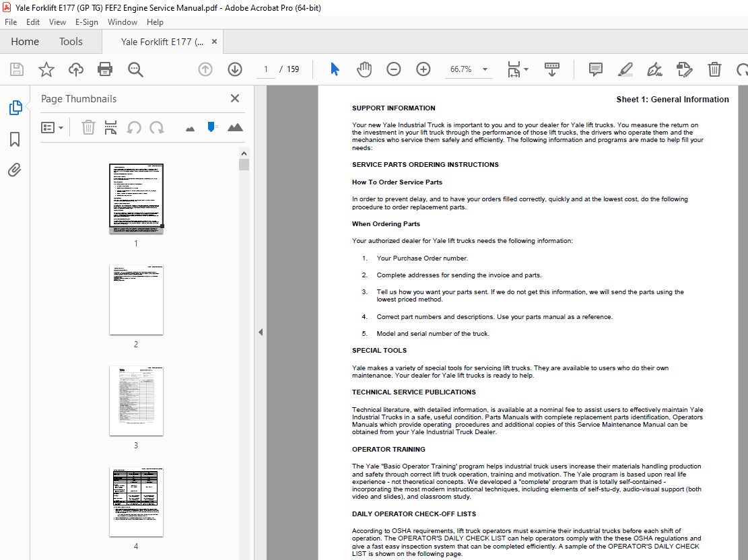Click the Delete pages trash icon in toolbar
This screenshot has width=748, height=560.
[714, 69]
